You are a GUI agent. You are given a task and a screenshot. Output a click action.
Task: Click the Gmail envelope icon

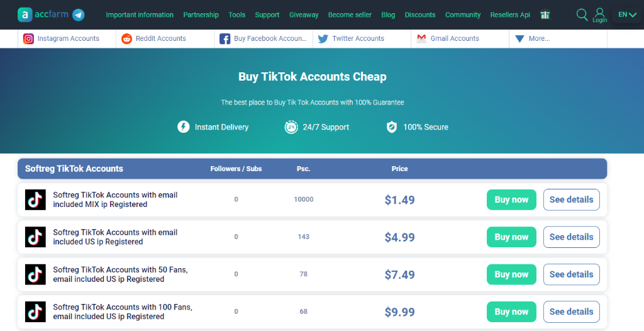[x=421, y=38]
